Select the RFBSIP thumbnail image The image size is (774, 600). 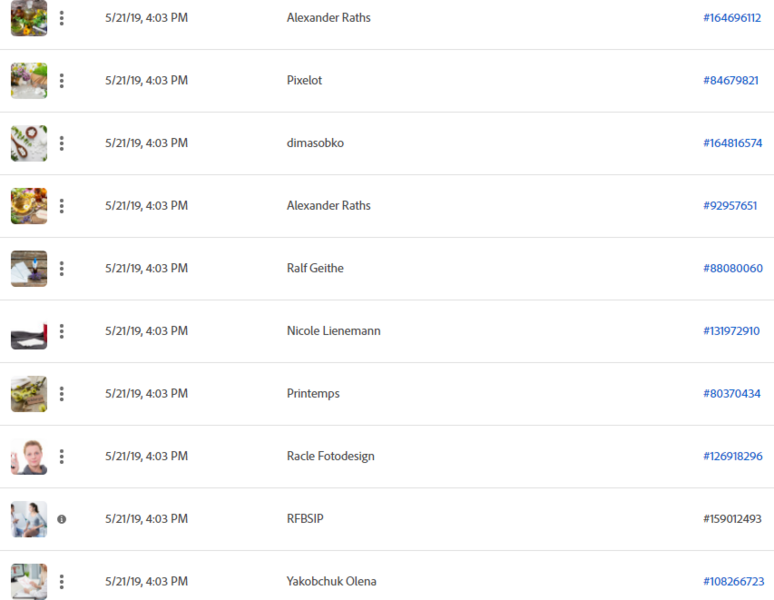click(x=29, y=519)
